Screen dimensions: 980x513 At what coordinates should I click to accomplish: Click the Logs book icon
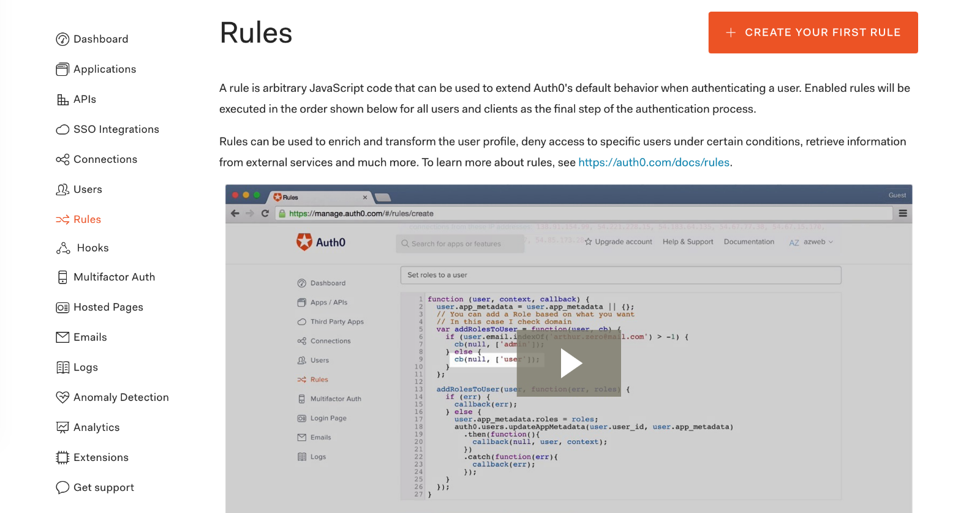62,367
